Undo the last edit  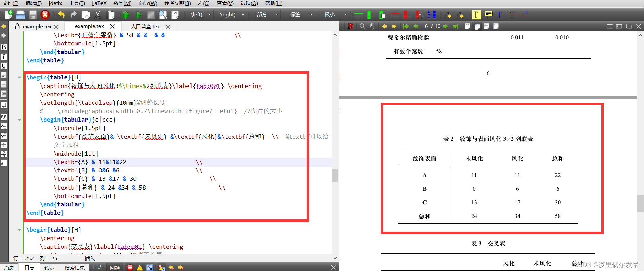[61, 14]
